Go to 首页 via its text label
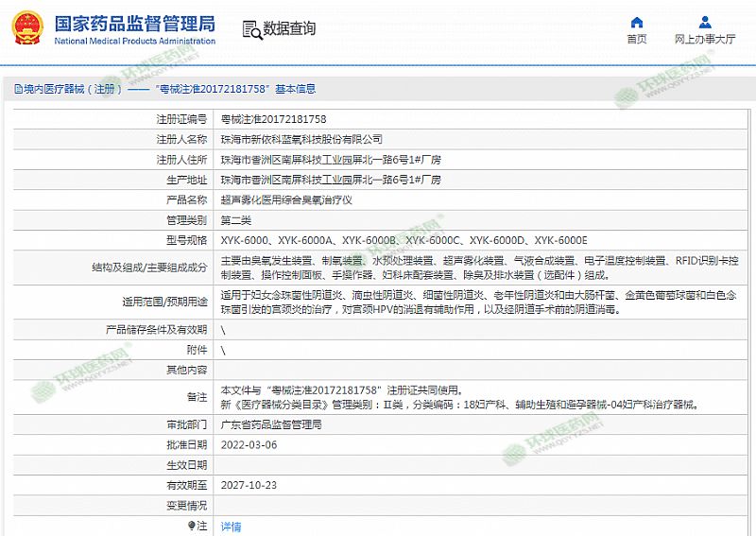 (636, 40)
